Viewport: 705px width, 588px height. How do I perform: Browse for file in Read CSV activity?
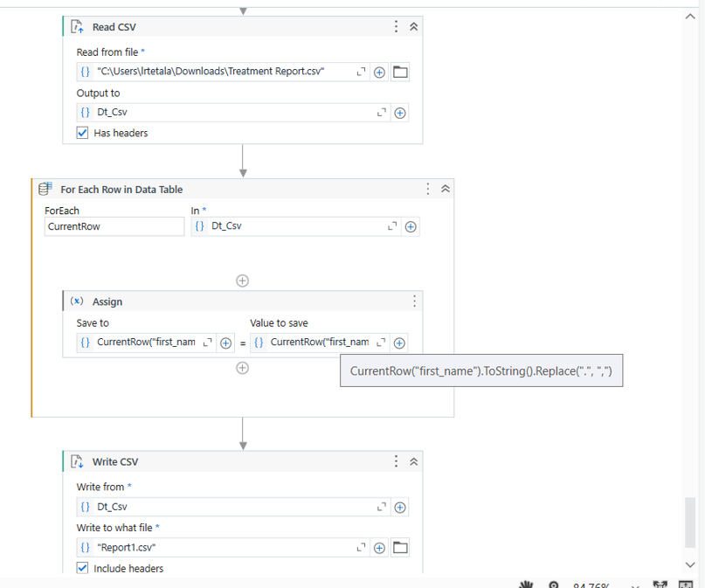(x=400, y=72)
